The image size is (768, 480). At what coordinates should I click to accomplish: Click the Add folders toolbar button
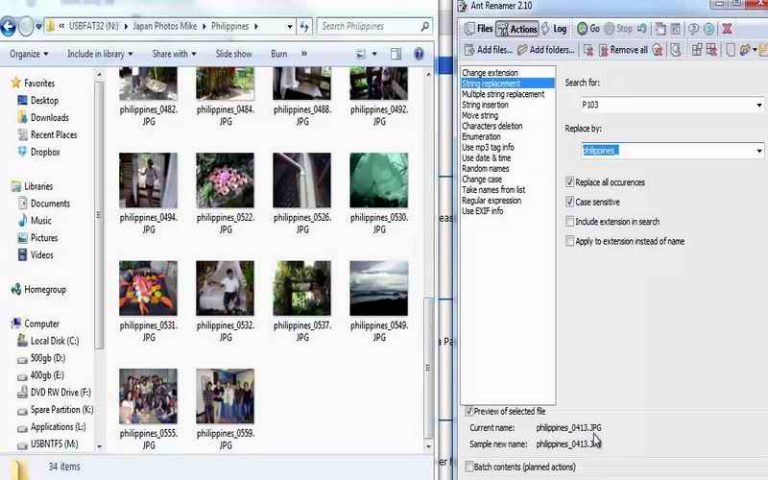[x=545, y=50]
